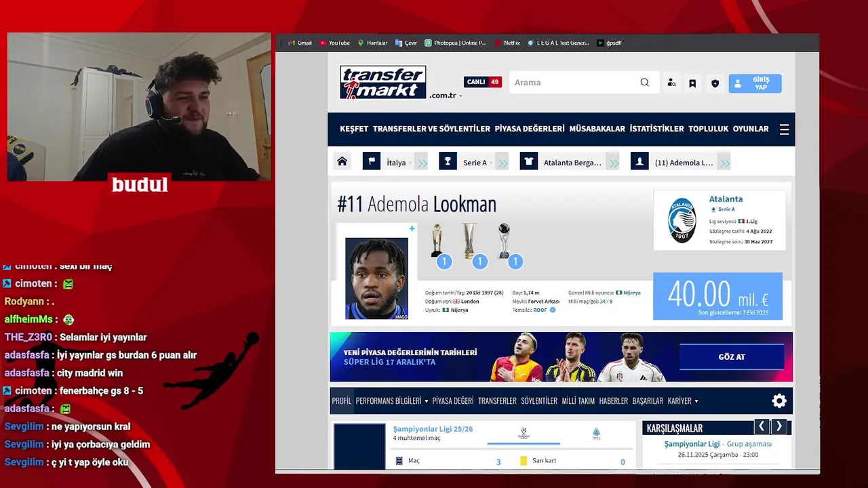Open the Haritalar bookmark
Viewport: 868px width, 488px height.
[x=372, y=43]
